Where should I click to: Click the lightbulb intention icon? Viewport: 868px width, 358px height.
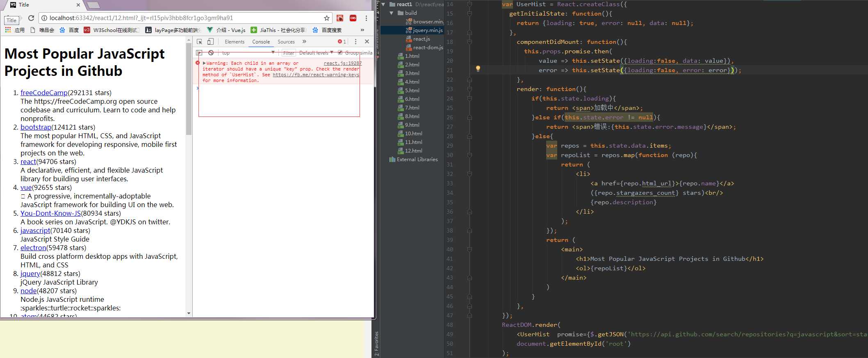478,69
